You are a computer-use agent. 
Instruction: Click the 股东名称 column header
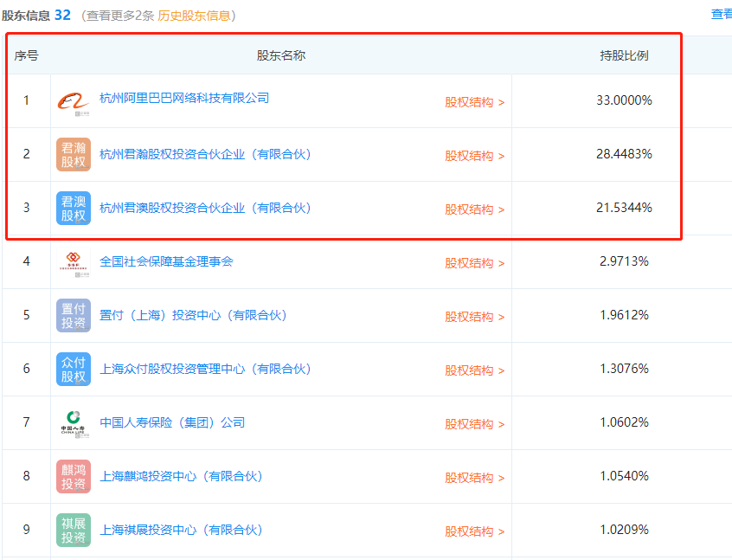pyautogui.click(x=281, y=55)
